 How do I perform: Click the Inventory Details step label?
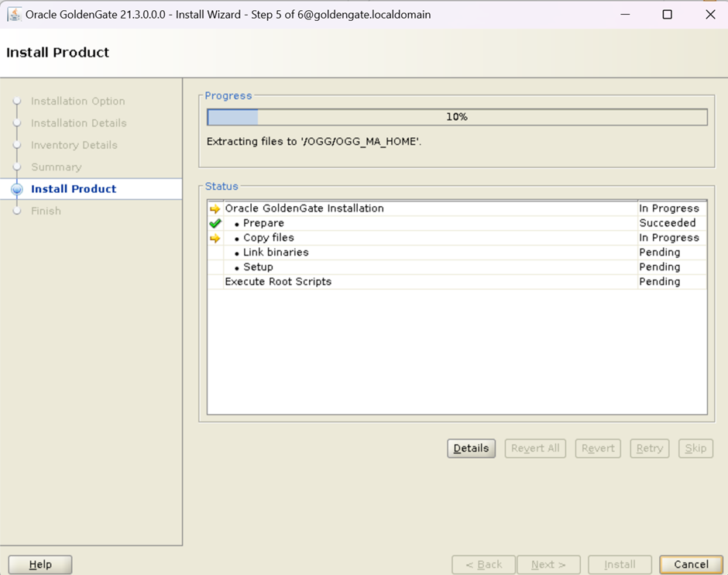coord(74,145)
